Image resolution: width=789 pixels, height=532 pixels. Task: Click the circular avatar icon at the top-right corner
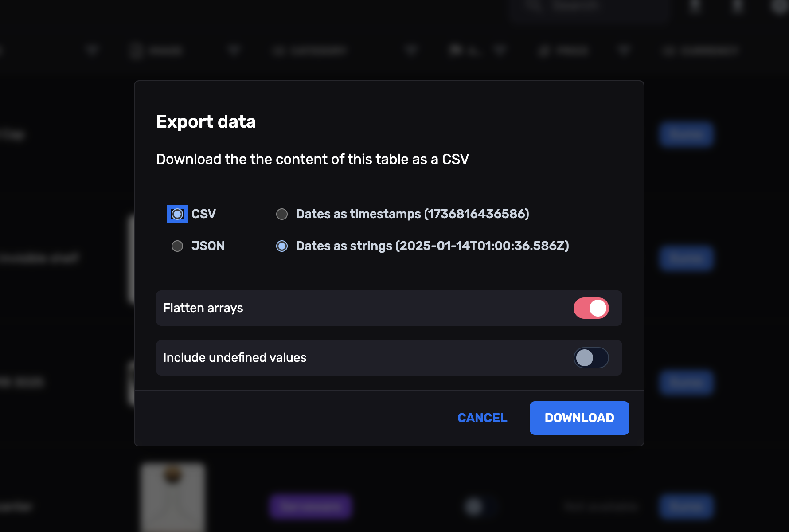point(780,5)
